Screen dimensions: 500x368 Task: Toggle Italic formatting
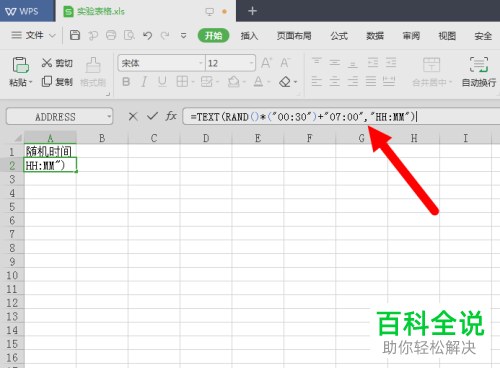click(x=144, y=81)
